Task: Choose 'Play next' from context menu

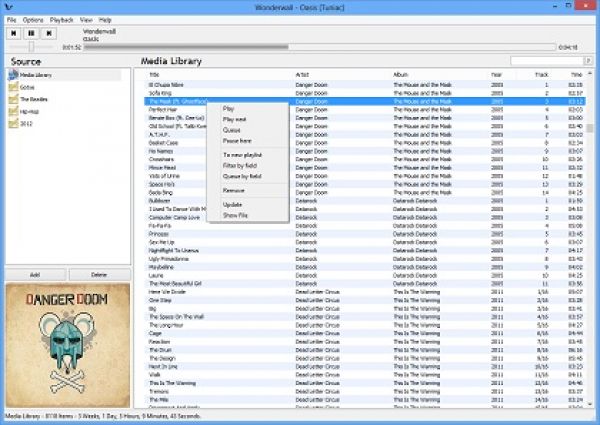Action: (233, 119)
